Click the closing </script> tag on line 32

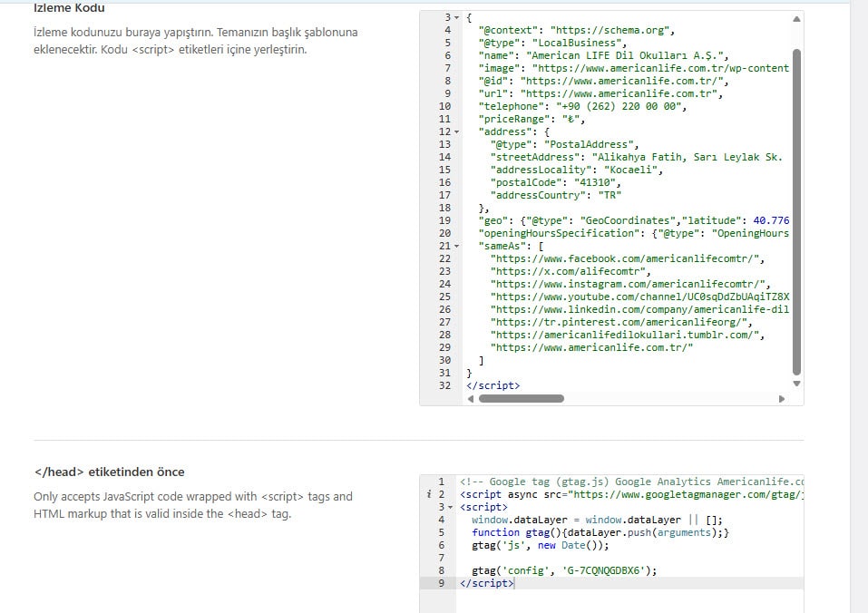pos(493,385)
